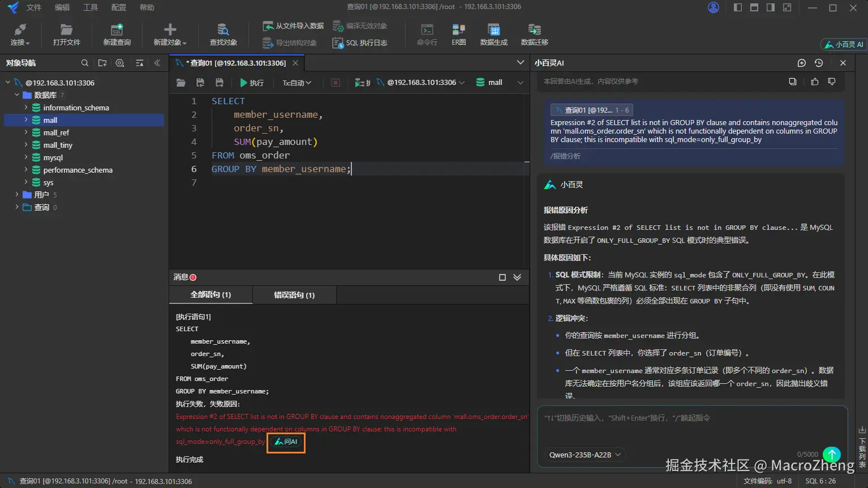Click collapse-all icon in 对象导航 header
Image resolution: width=868 pixels, height=488 pixels.
click(x=140, y=63)
